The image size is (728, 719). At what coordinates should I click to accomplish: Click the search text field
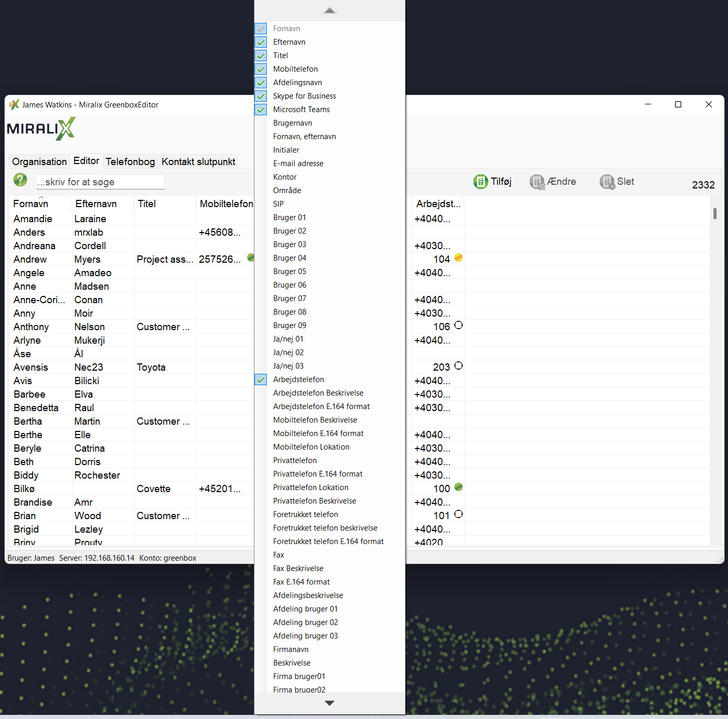tap(100, 182)
